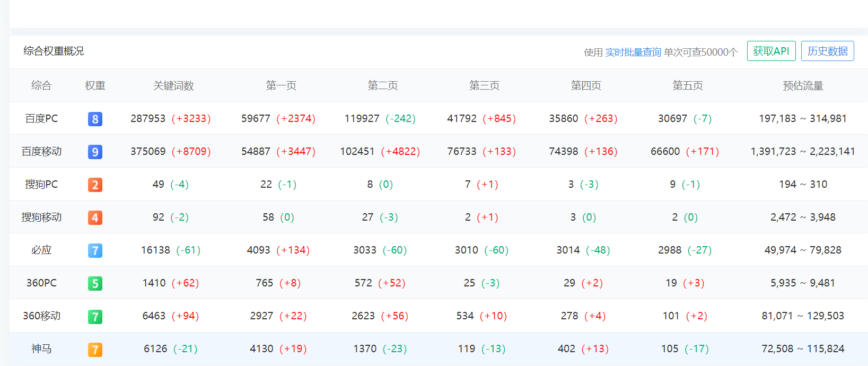Viewport: 868px width, 366px height.
Task: Open 必应 keyword count 16138
Action: tap(155, 250)
